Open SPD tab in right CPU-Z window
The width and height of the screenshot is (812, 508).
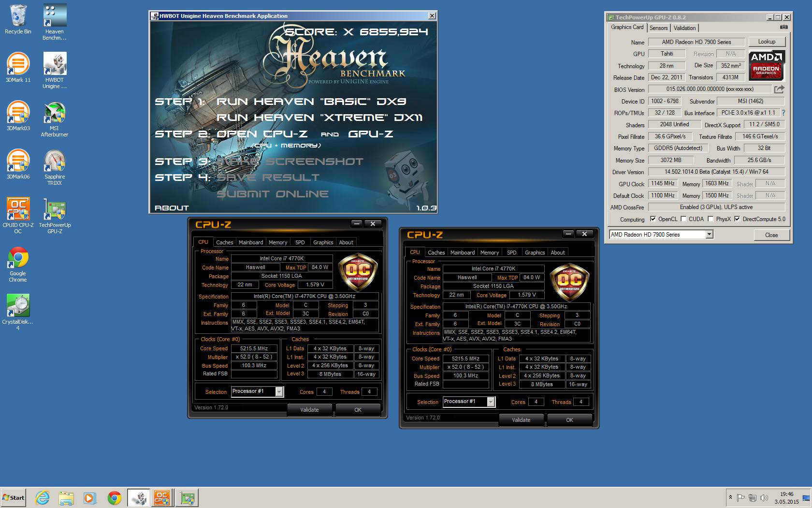coord(512,253)
